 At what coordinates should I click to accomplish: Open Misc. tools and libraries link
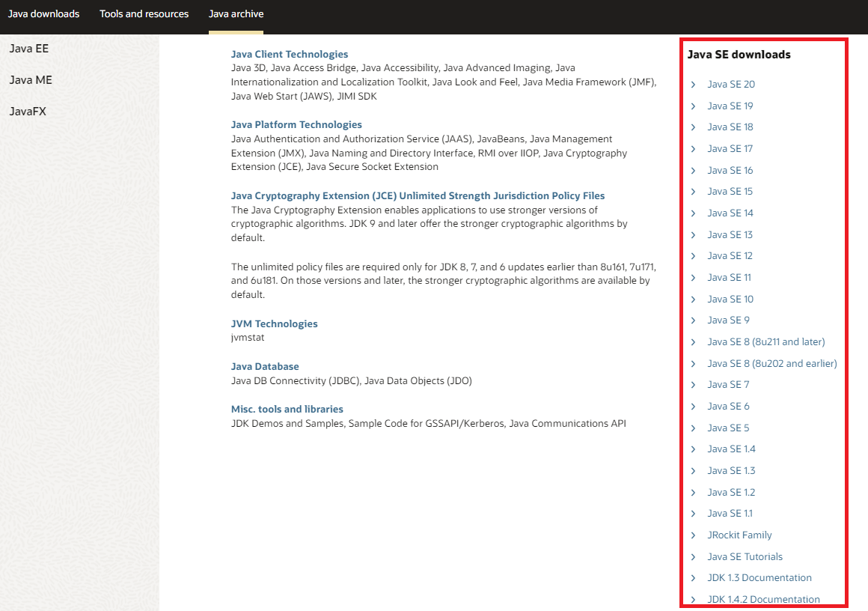[287, 409]
